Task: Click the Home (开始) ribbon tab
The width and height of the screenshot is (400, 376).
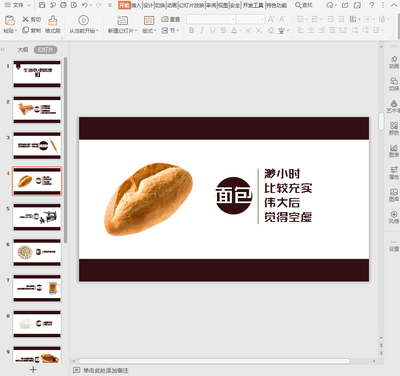Action: [x=124, y=5]
